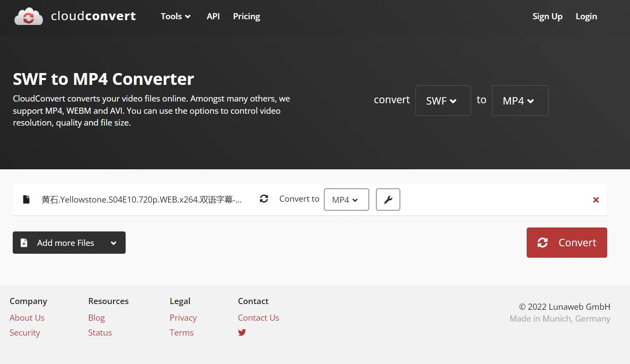Open the MP4 target format dropdown
630x364 pixels.
point(520,101)
